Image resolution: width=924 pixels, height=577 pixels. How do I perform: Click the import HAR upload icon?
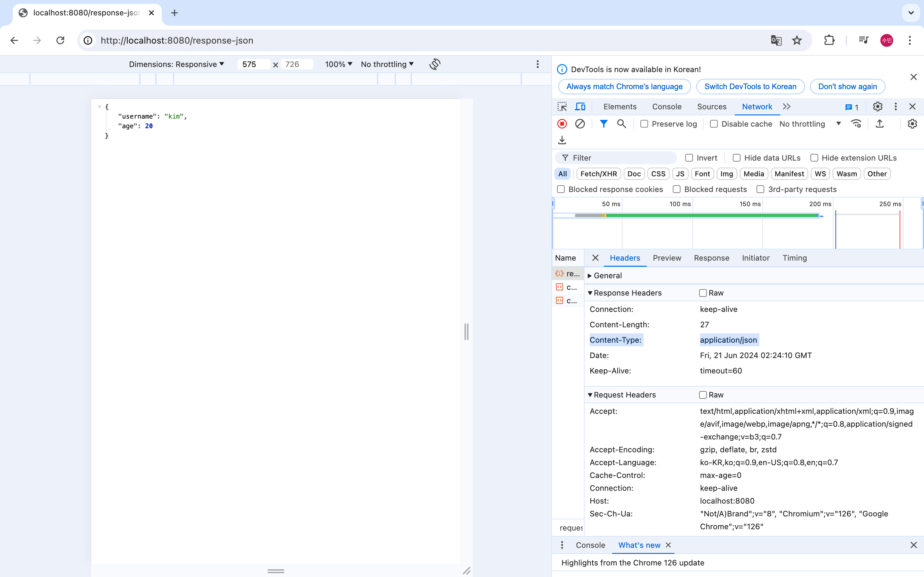pyautogui.click(x=879, y=124)
